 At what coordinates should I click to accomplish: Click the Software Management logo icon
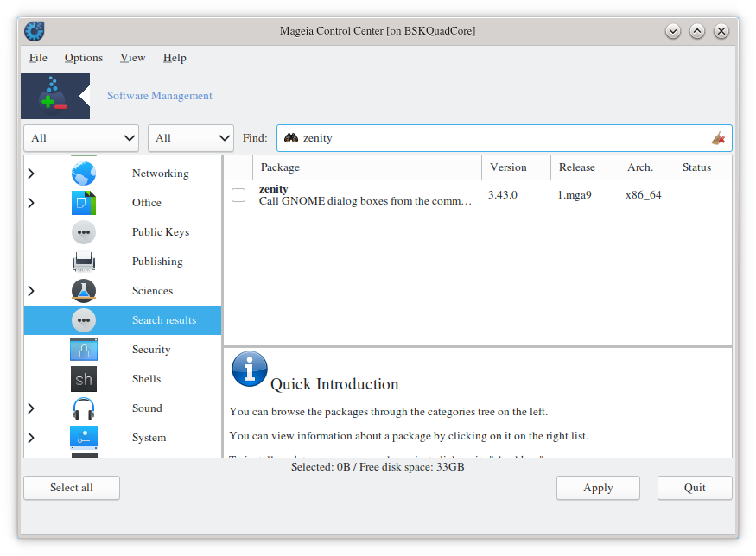(55, 96)
